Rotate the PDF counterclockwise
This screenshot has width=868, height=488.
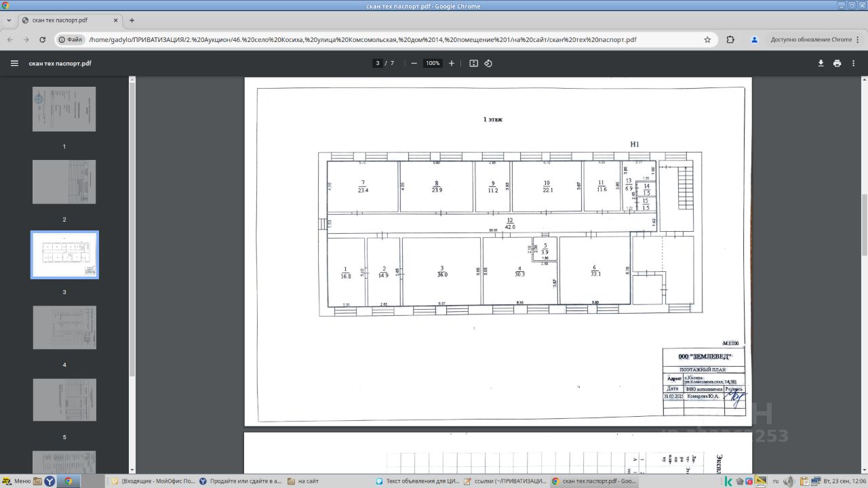pos(488,63)
